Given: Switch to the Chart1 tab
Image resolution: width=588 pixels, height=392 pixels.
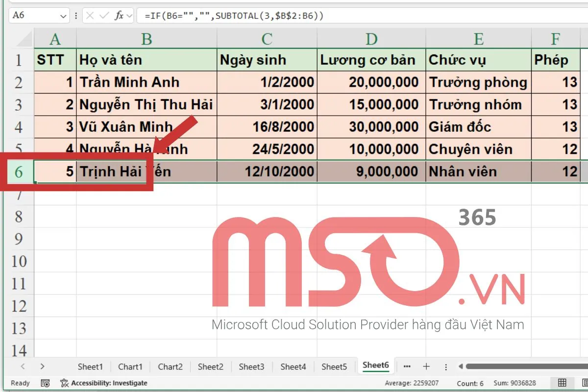Looking at the screenshot, I should tap(130, 366).
